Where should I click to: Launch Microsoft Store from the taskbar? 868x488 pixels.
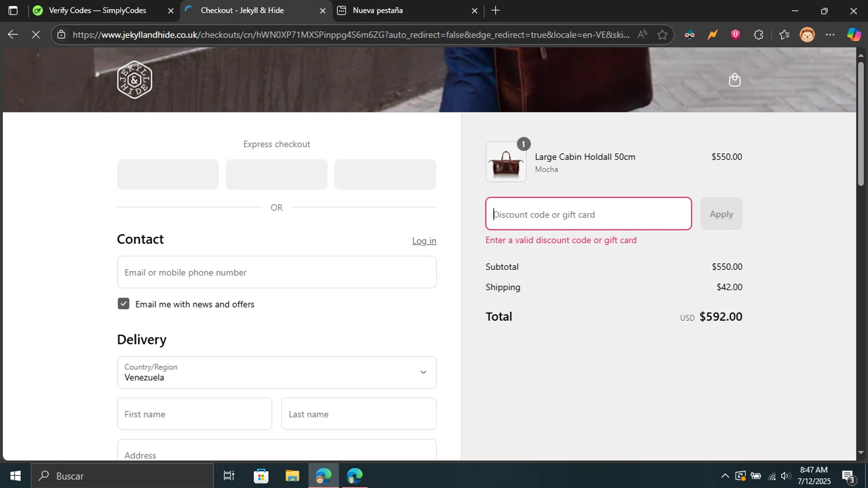261,476
